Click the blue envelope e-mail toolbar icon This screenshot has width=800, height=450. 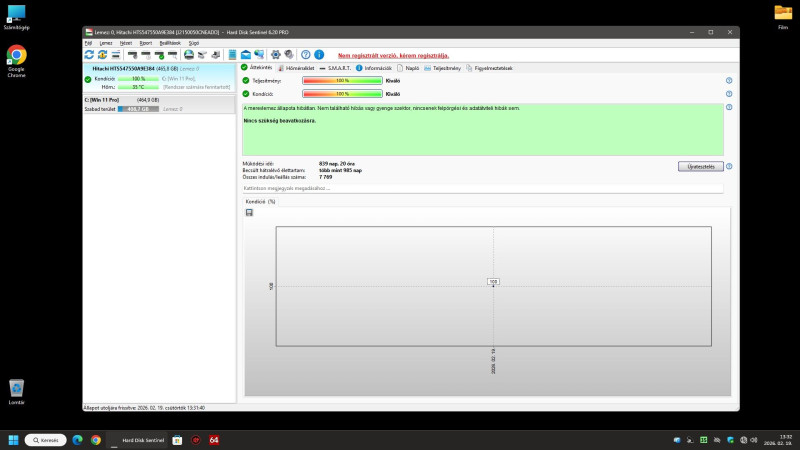(x=245, y=55)
